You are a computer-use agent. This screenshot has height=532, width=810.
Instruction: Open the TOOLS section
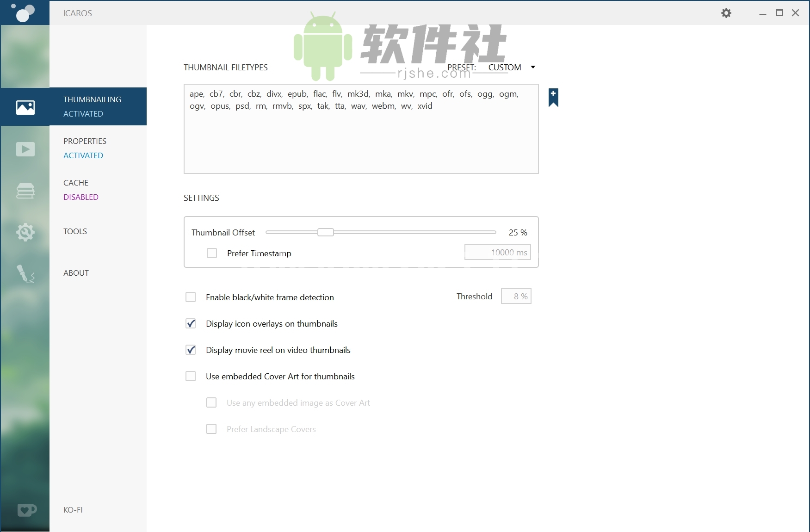click(75, 231)
